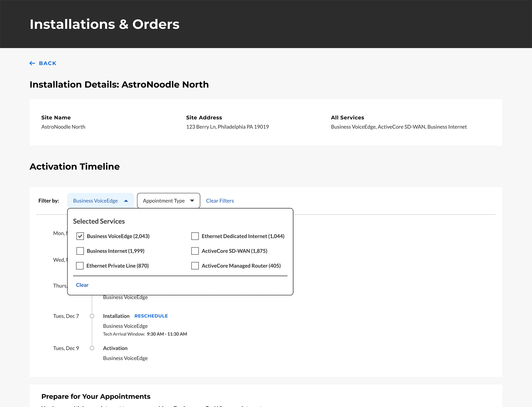Click the Tues, Dec 7 timeline marker
Viewport: 532px width, 407px height.
(92, 316)
